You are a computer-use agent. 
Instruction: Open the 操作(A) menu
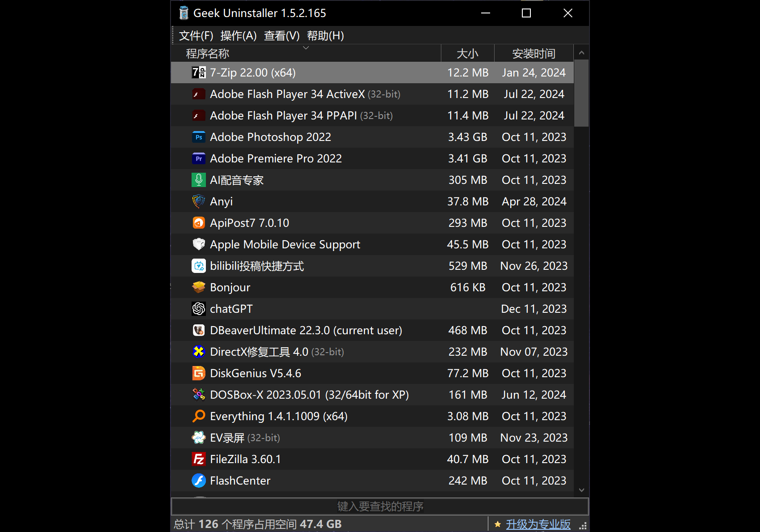click(239, 36)
